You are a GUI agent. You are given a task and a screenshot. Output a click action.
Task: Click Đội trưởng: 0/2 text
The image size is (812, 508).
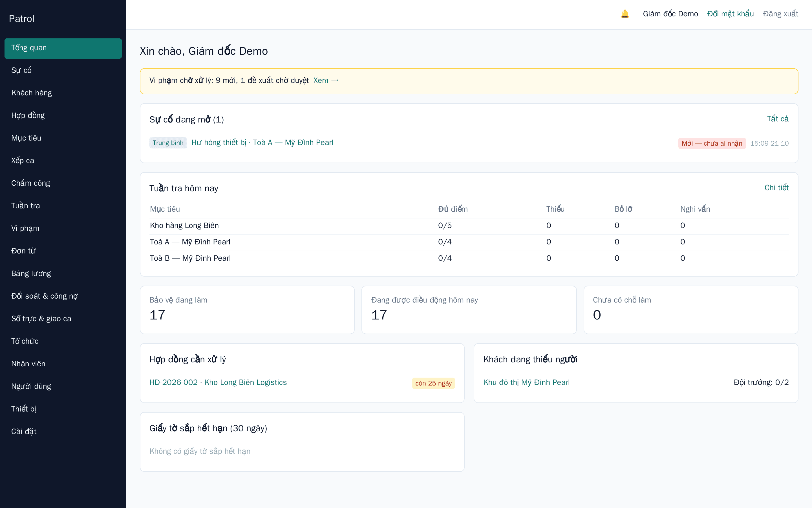click(761, 382)
